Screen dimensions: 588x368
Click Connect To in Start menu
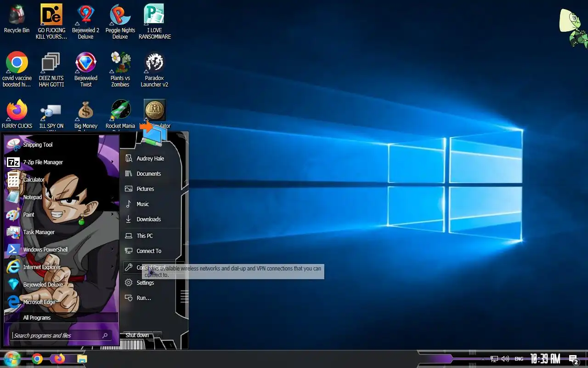(x=152, y=251)
